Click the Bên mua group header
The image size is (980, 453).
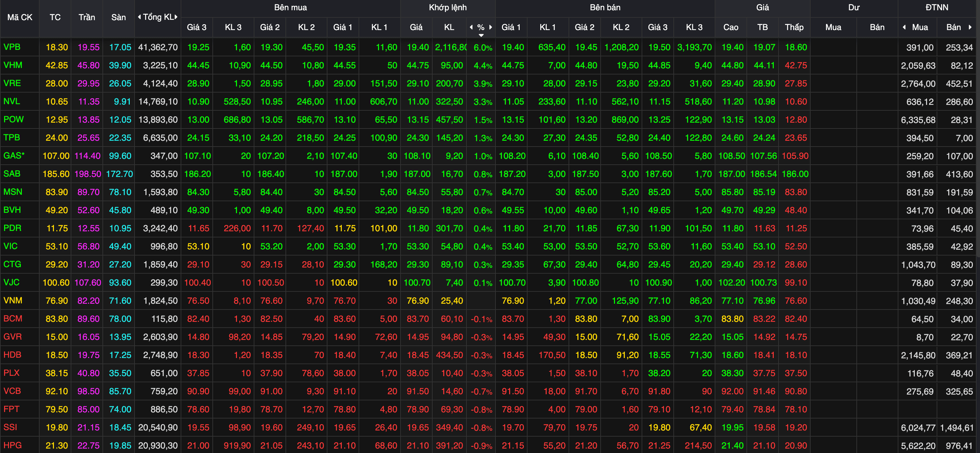coord(291,8)
